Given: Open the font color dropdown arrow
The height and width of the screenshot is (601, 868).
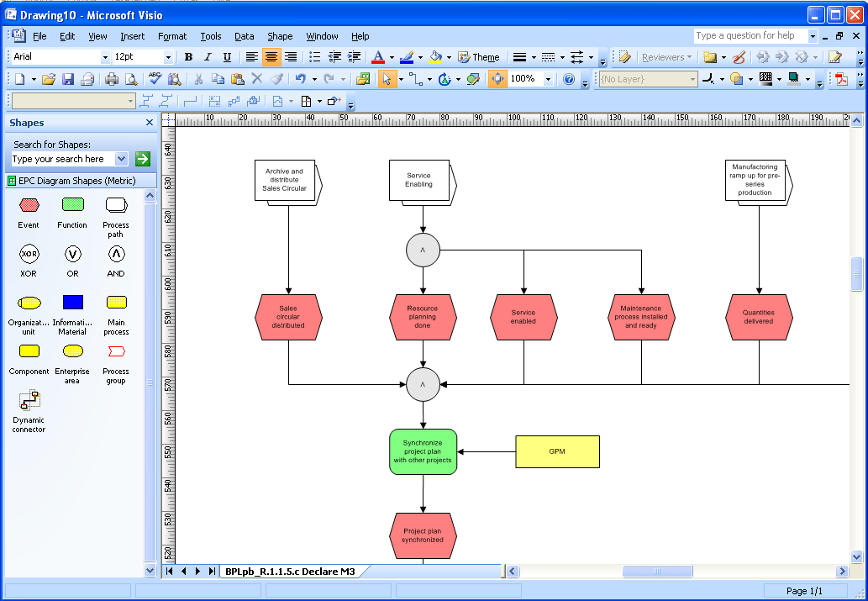Looking at the screenshot, I should click(x=392, y=57).
